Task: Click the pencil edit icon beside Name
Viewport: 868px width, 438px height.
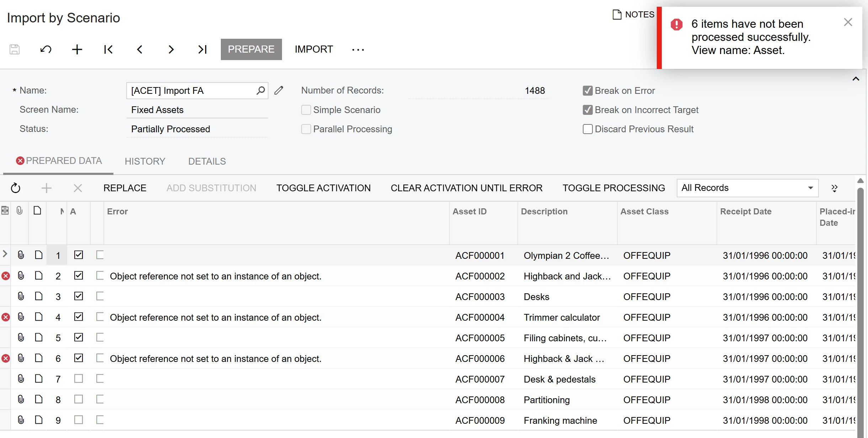Action: tap(279, 91)
